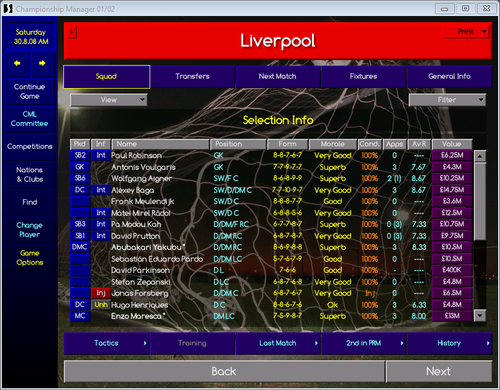Click Continue Game in sidebar
500x390 pixels.
[30, 92]
